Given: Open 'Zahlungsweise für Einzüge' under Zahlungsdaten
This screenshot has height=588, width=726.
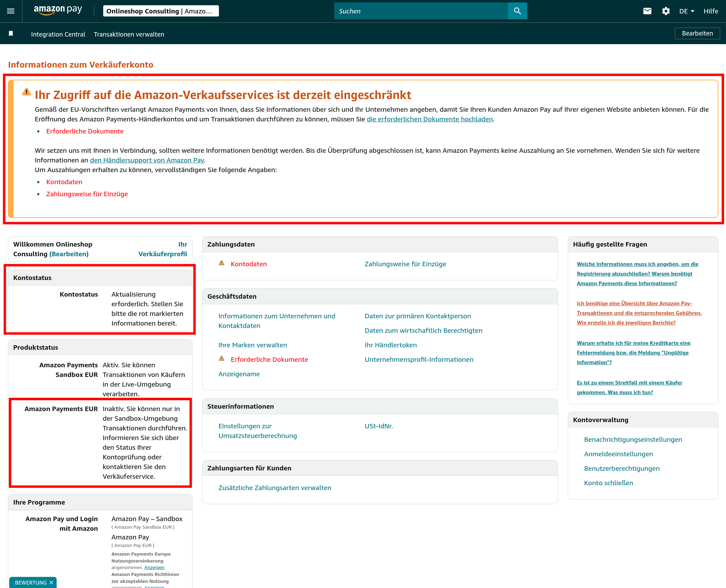Looking at the screenshot, I should pyautogui.click(x=405, y=264).
